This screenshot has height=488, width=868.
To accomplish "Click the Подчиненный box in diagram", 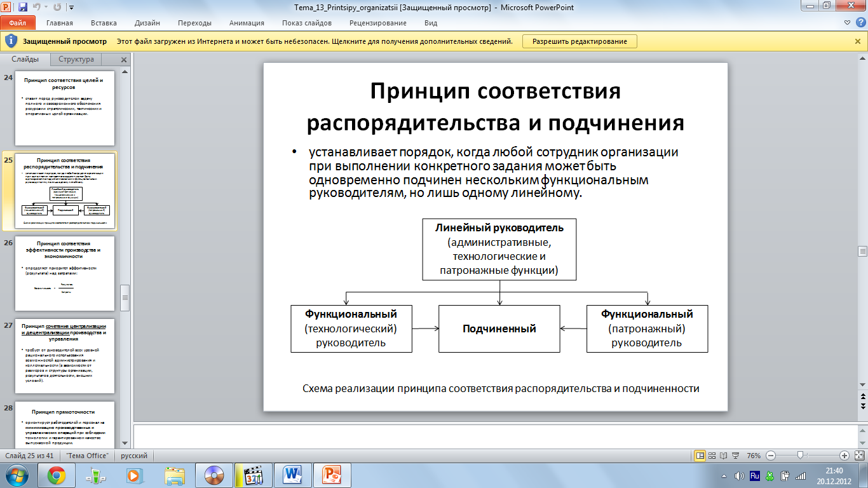I will click(499, 329).
